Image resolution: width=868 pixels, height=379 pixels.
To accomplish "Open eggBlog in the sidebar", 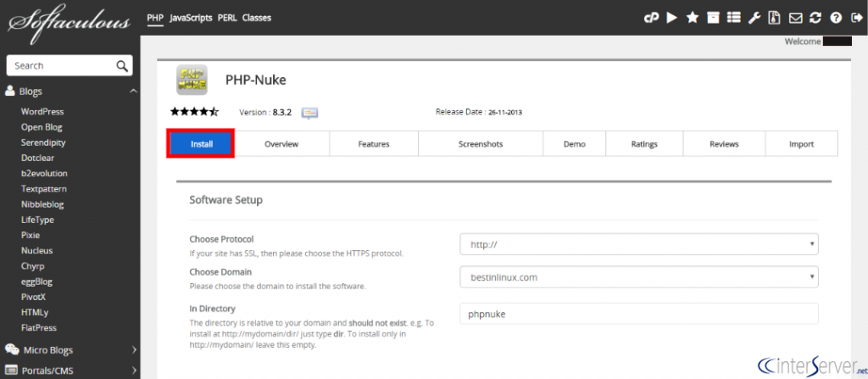I will click(36, 281).
